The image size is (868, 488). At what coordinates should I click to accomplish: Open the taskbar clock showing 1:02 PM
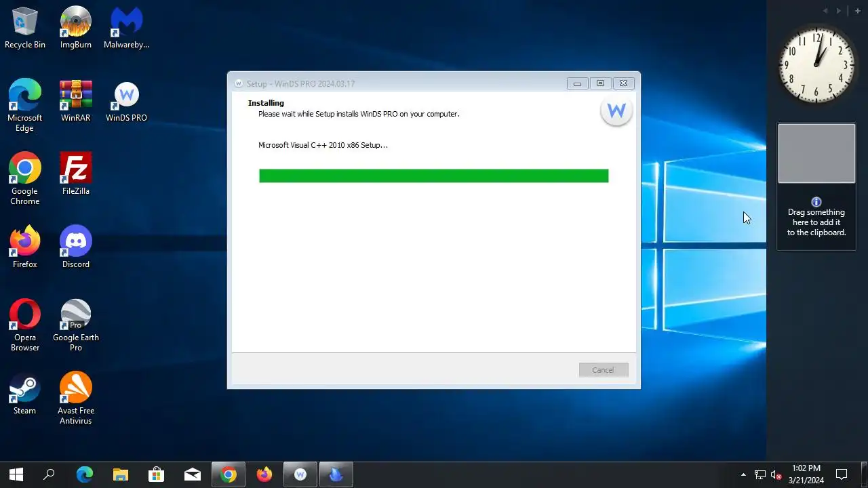click(806, 474)
